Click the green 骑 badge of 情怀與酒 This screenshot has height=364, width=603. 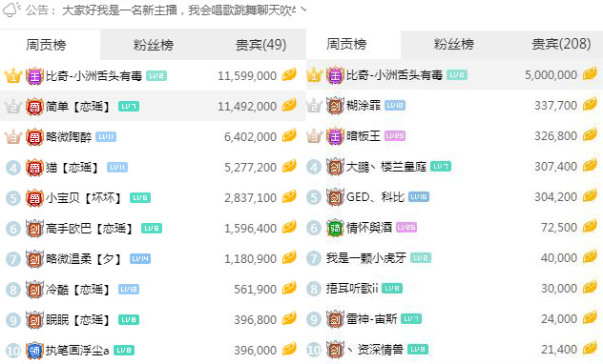pos(335,228)
